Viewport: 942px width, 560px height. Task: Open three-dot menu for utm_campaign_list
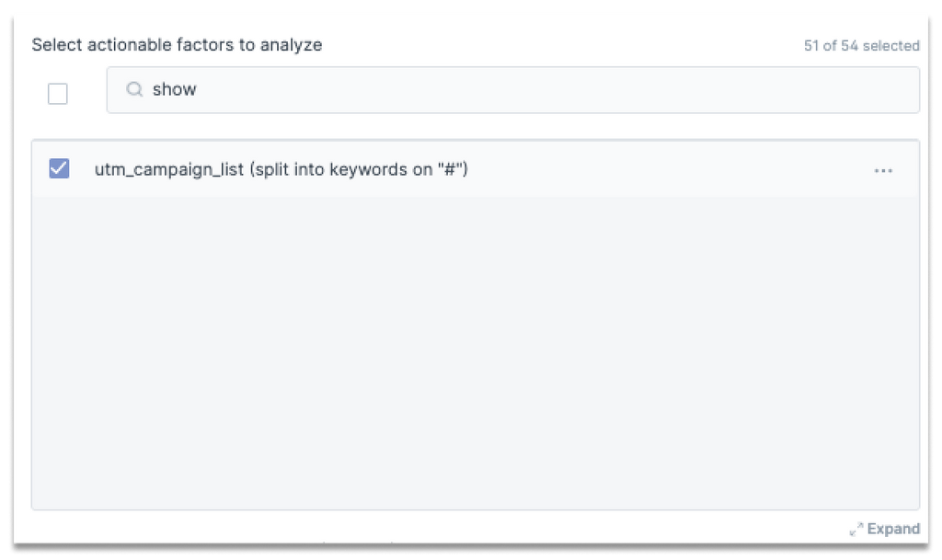point(883,171)
